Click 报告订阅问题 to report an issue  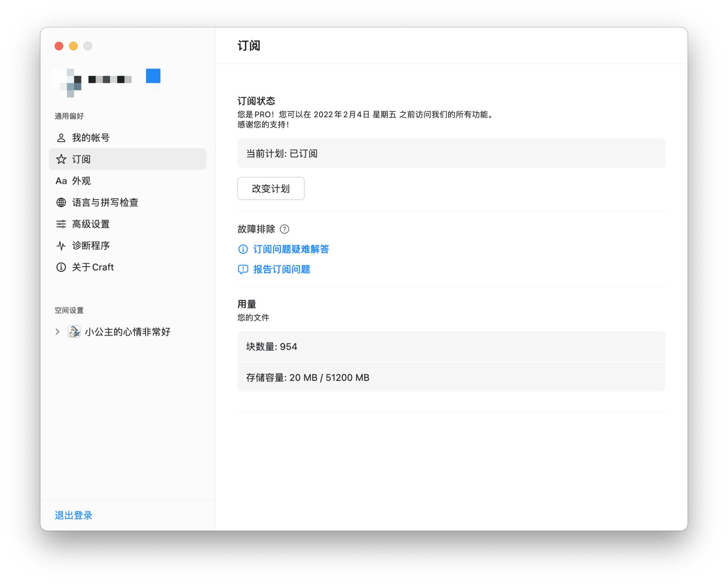pyautogui.click(x=282, y=269)
